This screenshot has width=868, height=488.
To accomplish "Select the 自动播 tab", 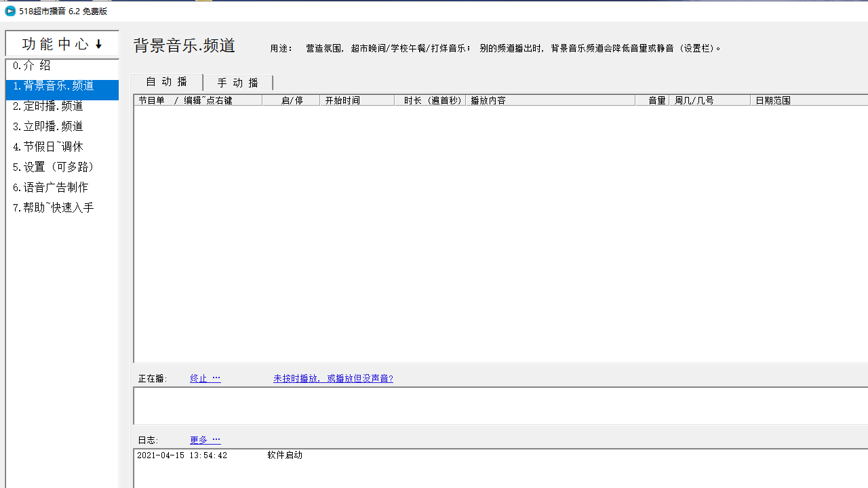I will [165, 82].
